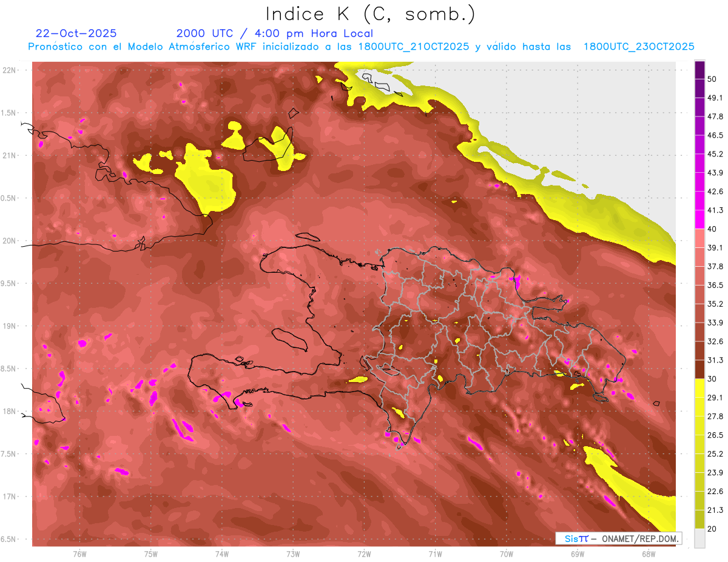Click the 69W longitude axis label
Image resolution: width=728 pixels, height=562 pixels.
pyautogui.click(x=578, y=554)
